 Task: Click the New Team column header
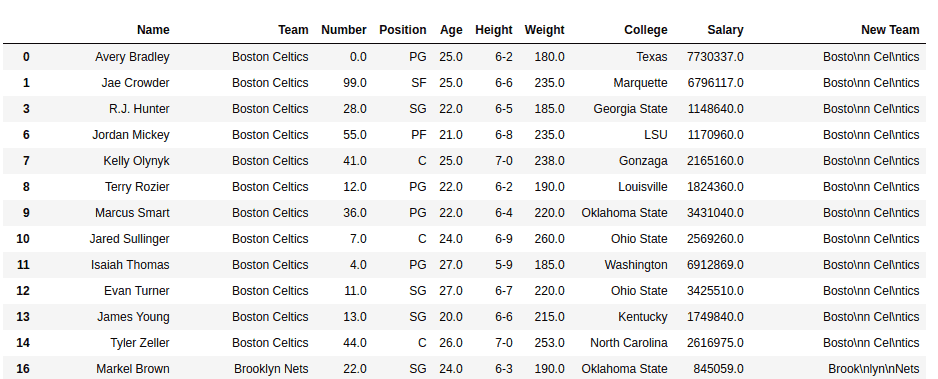[890, 30]
